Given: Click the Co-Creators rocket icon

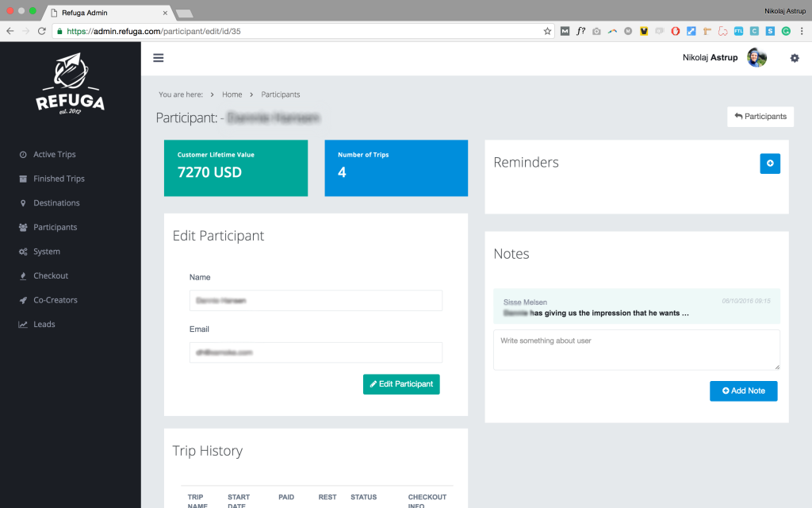Looking at the screenshot, I should point(23,300).
